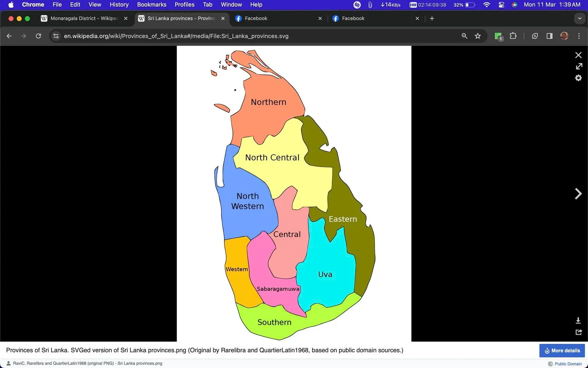Open the image in full screen mode
This screenshot has width=588, height=368.
(579, 66)
